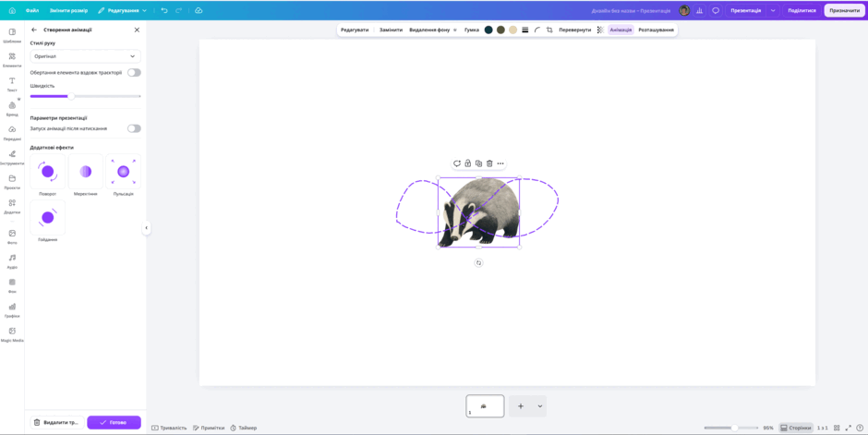Screen dimensions: 868x435
Task: Collapse the side panel arrow
Action: (x=146, y=227)
